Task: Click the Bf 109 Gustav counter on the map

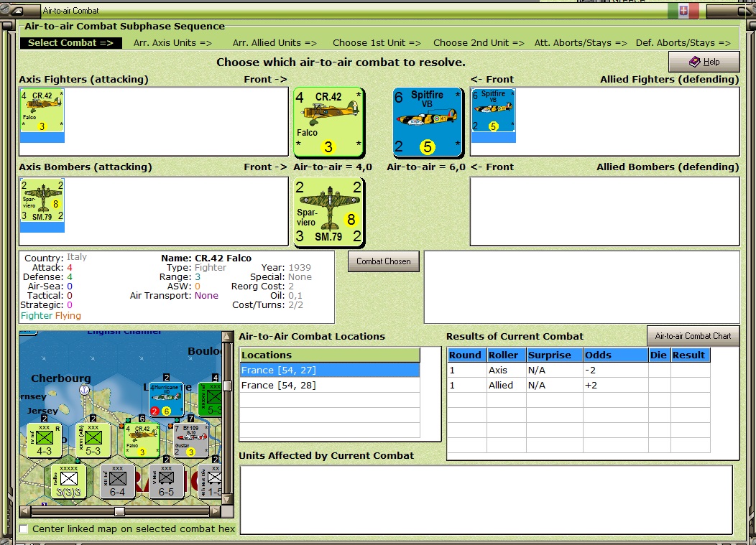Action: (x=191, y=440)
